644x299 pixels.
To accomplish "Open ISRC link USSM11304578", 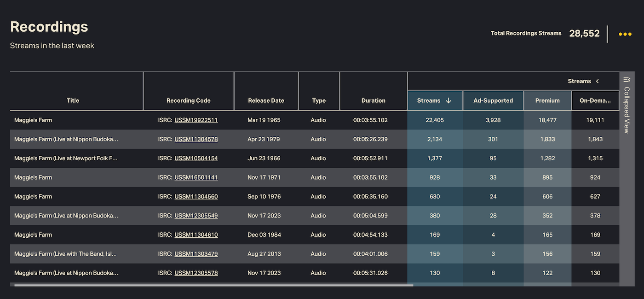I will pos(196,139).
